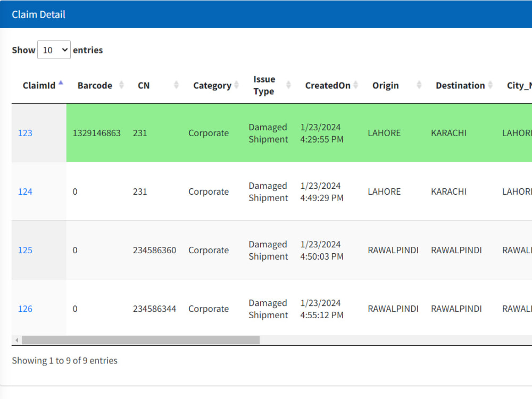Click the horizontal scrollbar thumb
This screenshot has width=532, height=399.
[140, 340]
